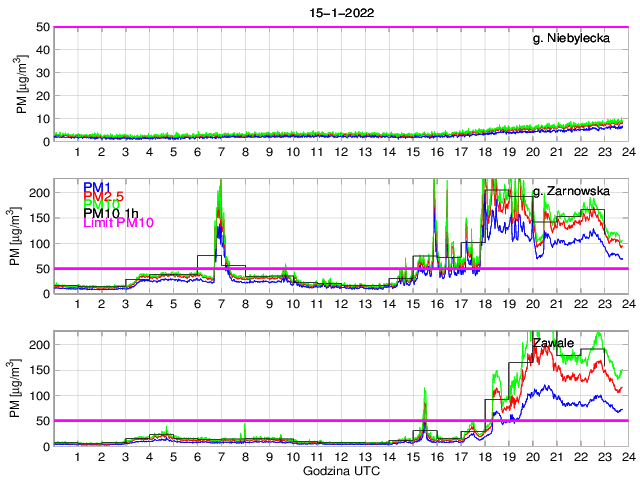Click the top plot's PM y-axis label
The image size is (640, 480).
[x=22, y=84]
